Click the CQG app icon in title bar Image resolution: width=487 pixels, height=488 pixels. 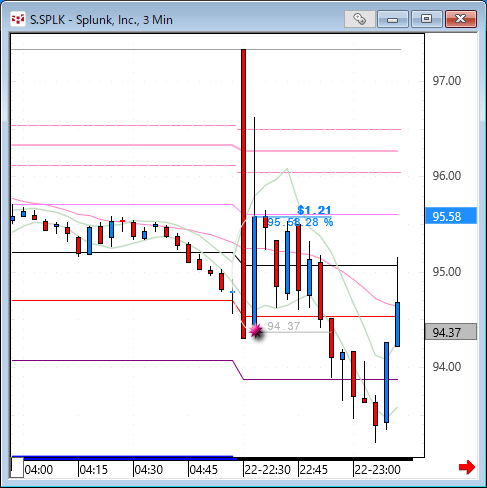click(18, 19)
